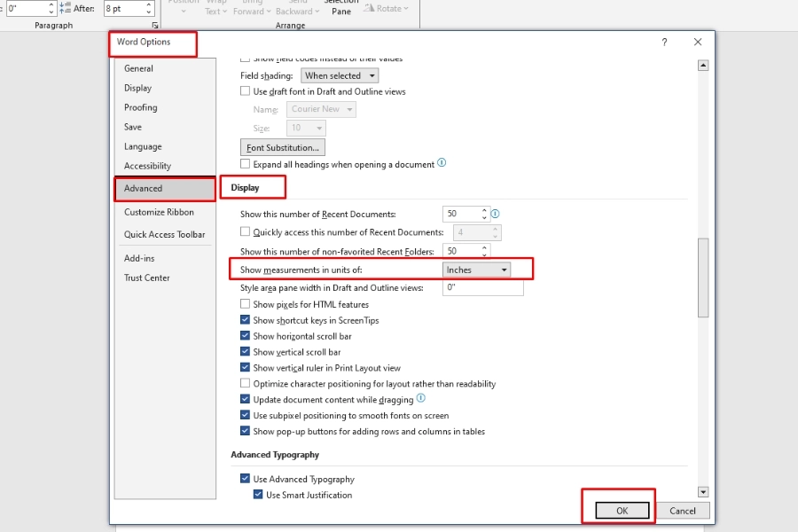Open the Trust Center category
The width and height of the screenshot is (798, 532).
[x=147, y=278]
